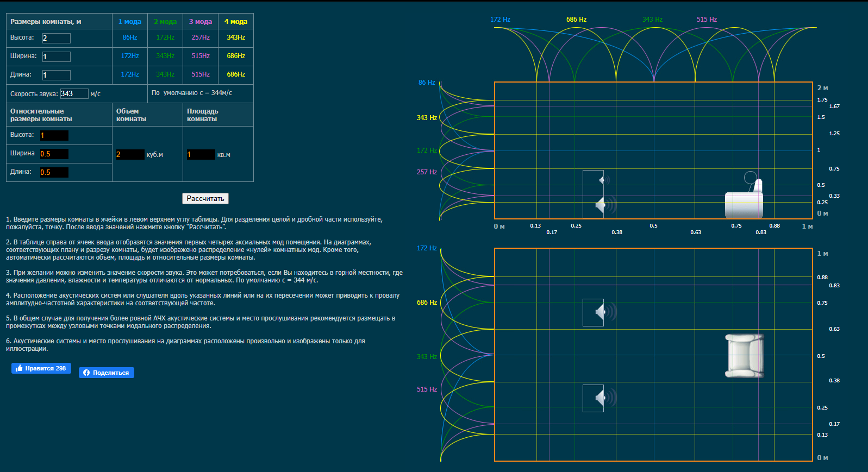868x472 pixels.
Task: Select the lower speaker in the floor plan view
Action: (600, 398)
